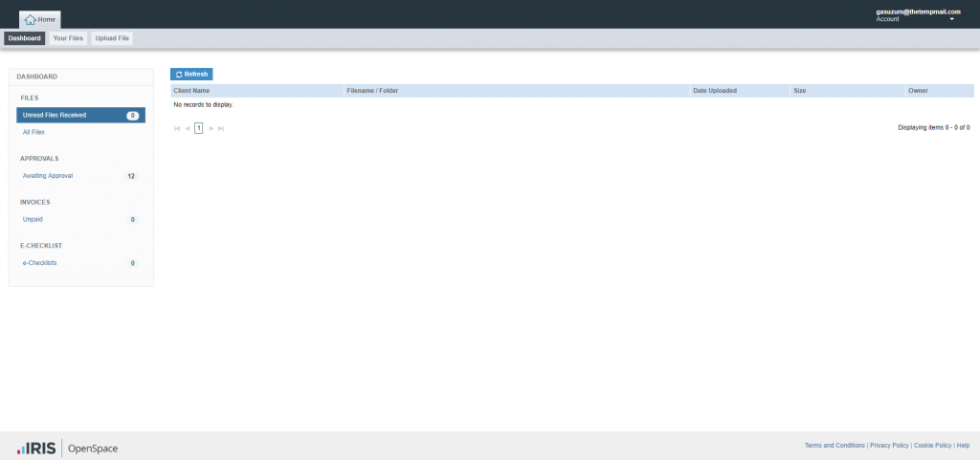Select page 1 in the pager
Image resolution: width=980 pixels, height=460 pixels.
pyautogui.click(x=199, y=128)
